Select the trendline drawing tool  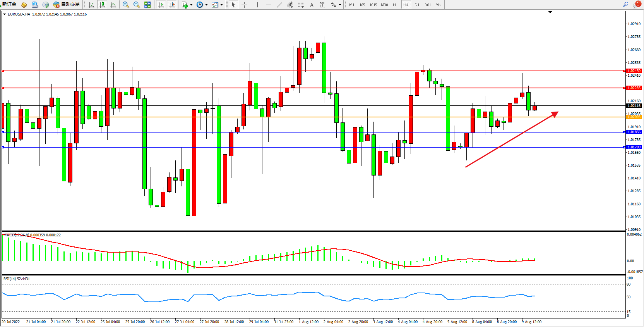[279, 5]
